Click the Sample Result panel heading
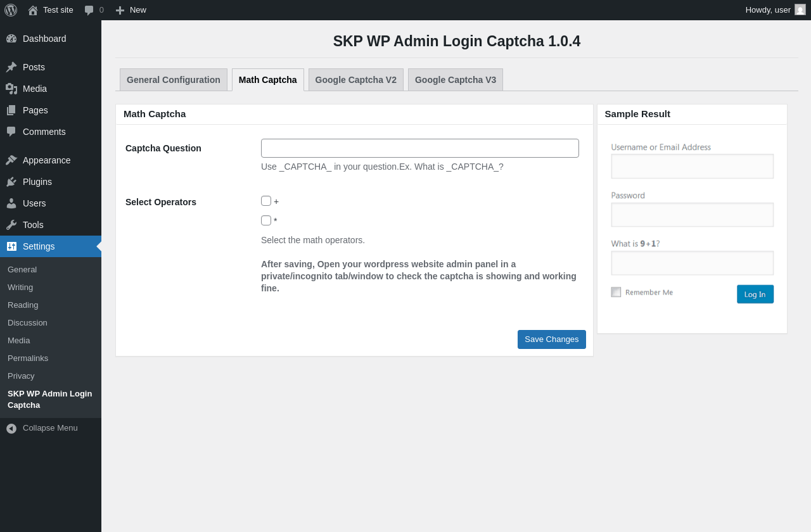 [x=637, y=114]
